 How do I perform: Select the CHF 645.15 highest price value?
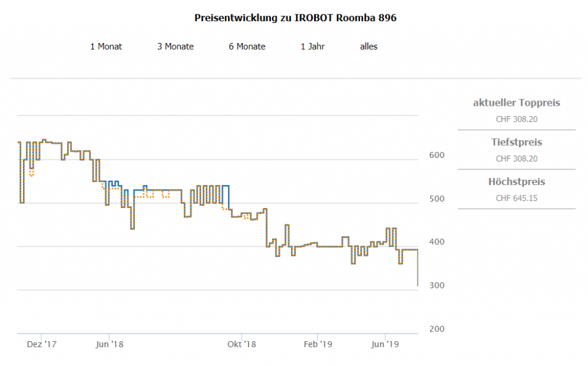coord(516,198)
